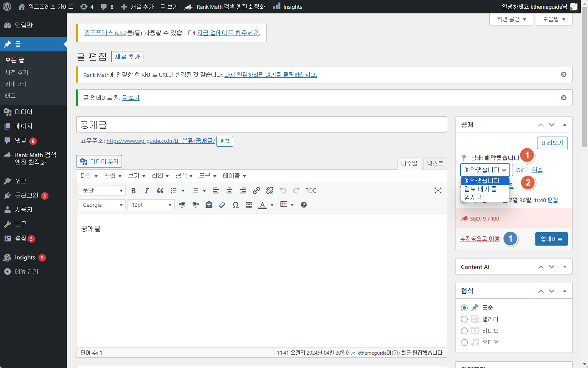Screen dimensions: 588x368
Task: Choose 임시글 status option
Action: [x=485, y=197]
